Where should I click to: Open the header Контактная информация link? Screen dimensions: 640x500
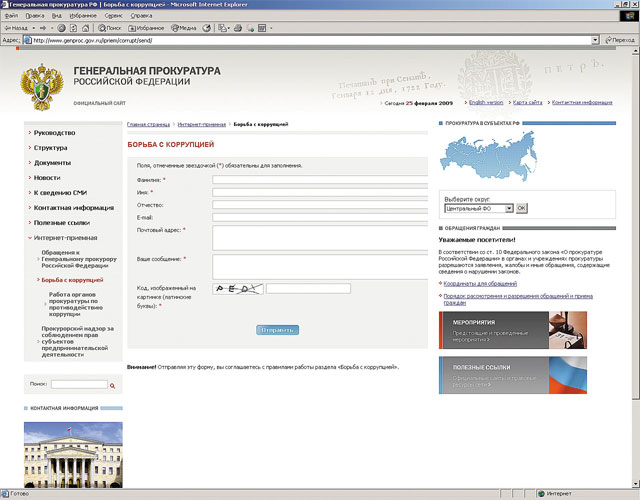582,102
